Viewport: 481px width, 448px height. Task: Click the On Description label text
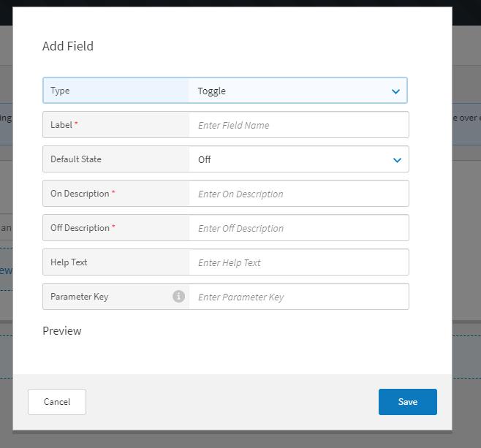point(80,194)
